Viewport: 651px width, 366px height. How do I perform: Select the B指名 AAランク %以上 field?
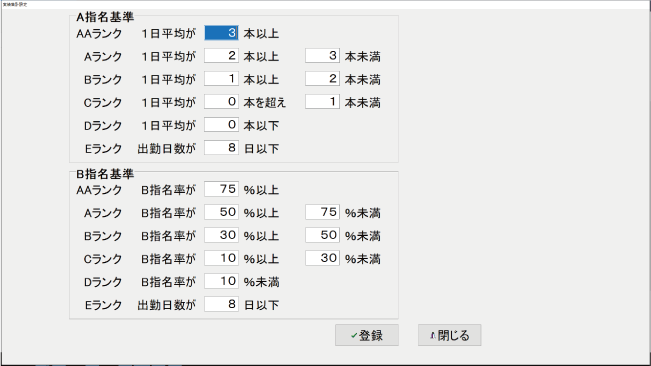coord(221,190)
